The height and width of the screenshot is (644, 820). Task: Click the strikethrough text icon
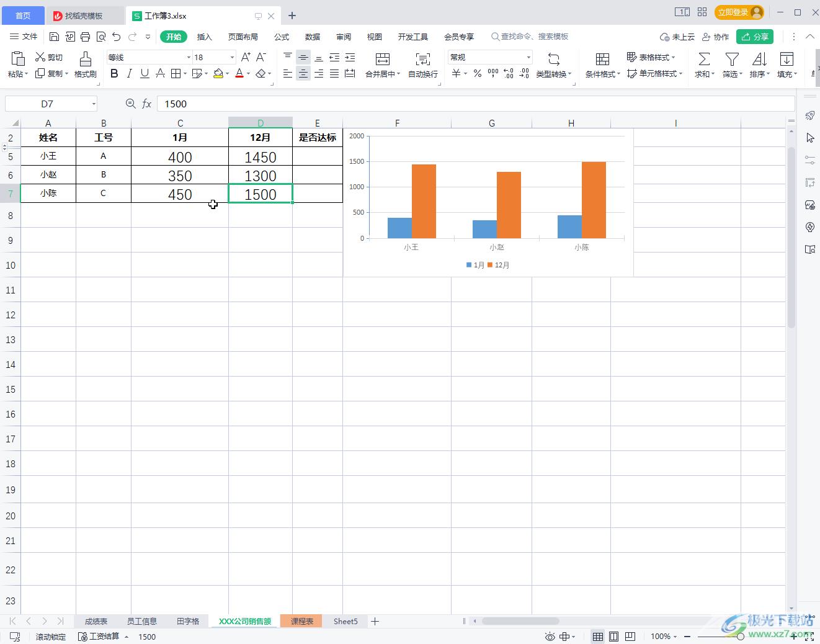pyautogui.click(x=160, y=74)
